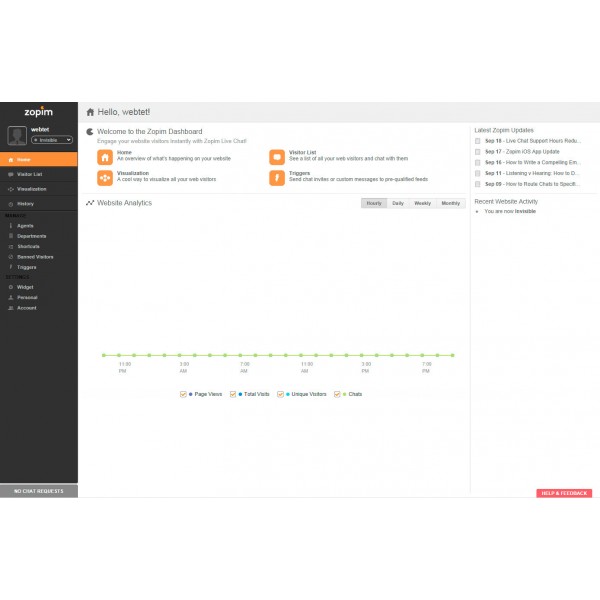Open Personal settings in the sidebar

pyautogui.click(x=27, y=297)
